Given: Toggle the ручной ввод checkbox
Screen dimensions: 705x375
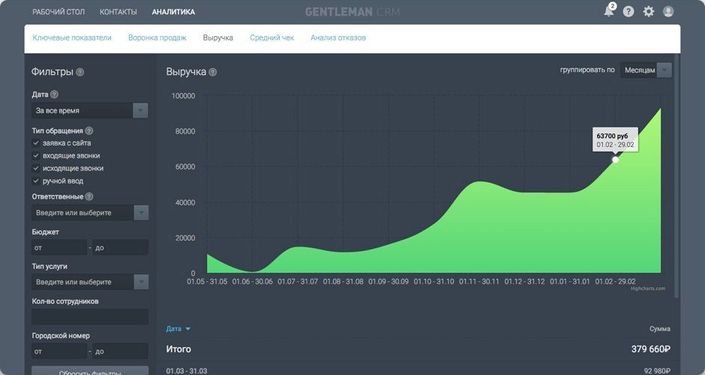Looking at the screenshot, I should (36, 181).
